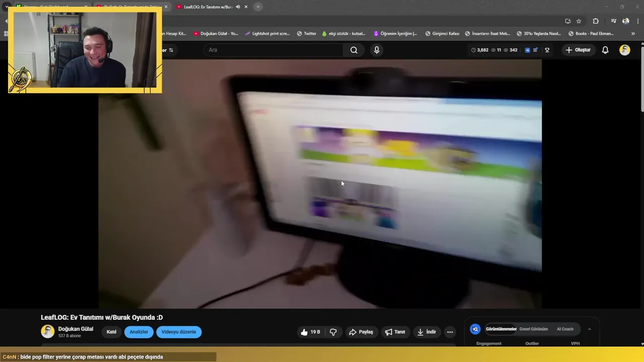Click the install app icon in the address bar
Image resolution: width=644 pixels, height=362 pixels.
(568, 21)
